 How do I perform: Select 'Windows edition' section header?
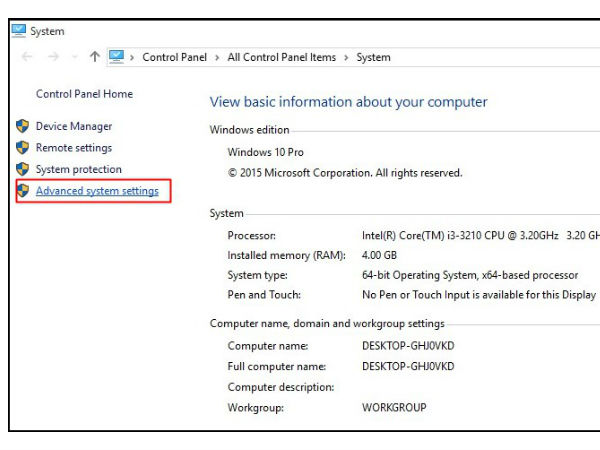click(249, 130)
